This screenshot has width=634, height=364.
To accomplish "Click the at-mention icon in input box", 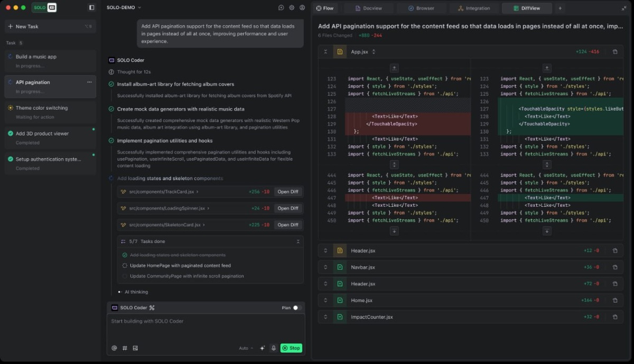I will [114, 348].
